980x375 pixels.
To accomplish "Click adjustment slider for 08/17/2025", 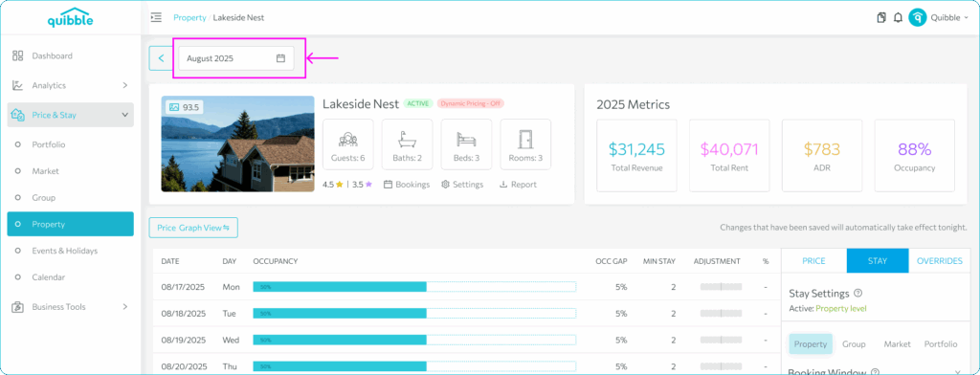I will click(x=721, y=287).
